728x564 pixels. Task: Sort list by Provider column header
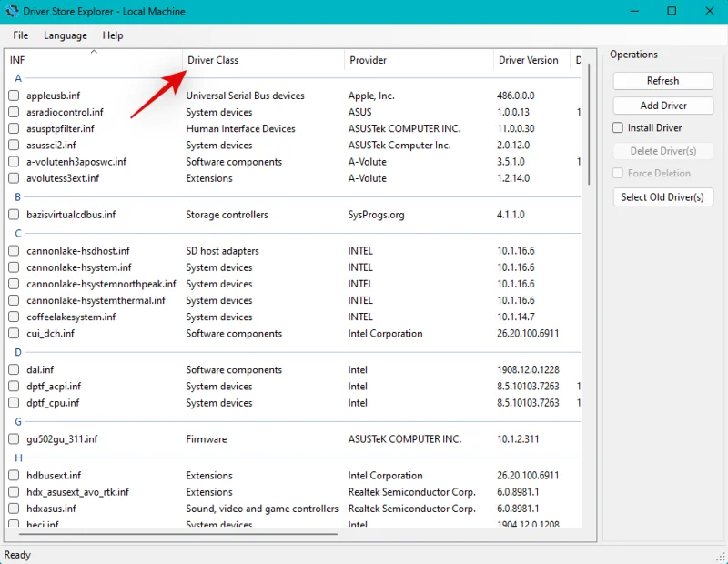pyautogui.click(x=368, y=60)
